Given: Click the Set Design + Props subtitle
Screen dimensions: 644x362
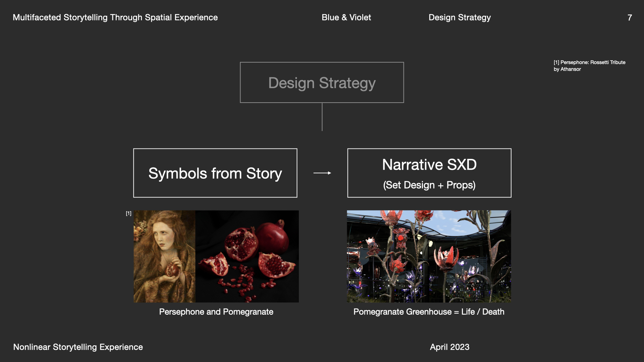Looking at the screenshot, I should 429,185.
